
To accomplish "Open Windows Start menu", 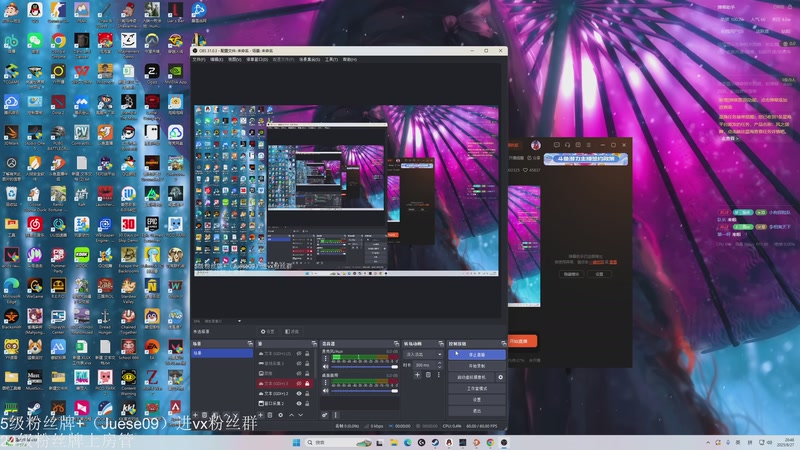I will point(296,442).
